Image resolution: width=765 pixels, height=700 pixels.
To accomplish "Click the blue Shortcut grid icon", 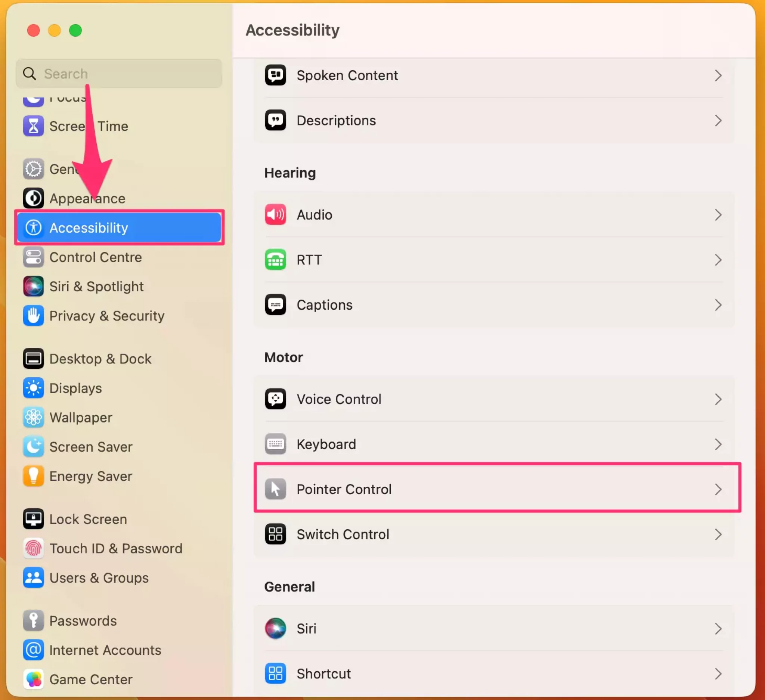I will (276, 673).
